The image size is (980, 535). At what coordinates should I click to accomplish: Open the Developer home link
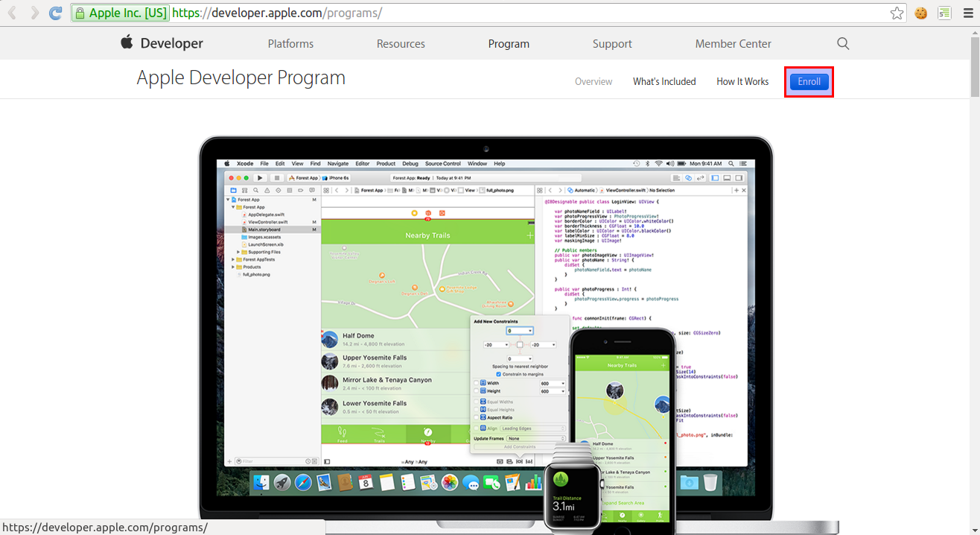click(171, 44)
